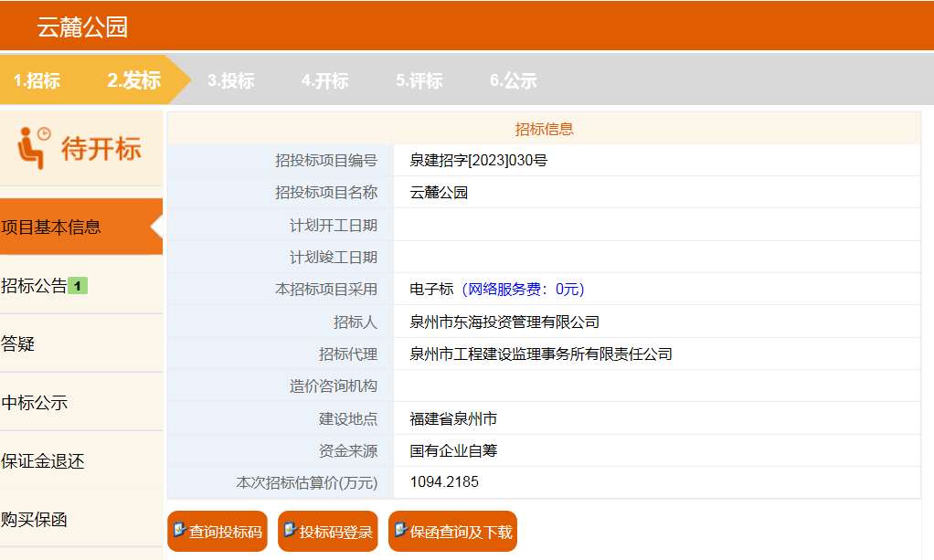Switch to step 2.发标

click(133, 80)
